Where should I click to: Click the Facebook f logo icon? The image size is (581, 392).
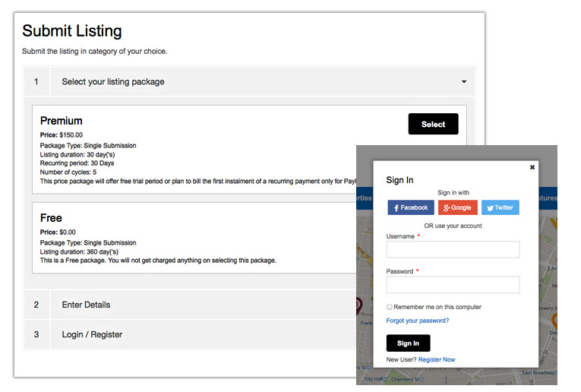point(396,208)
